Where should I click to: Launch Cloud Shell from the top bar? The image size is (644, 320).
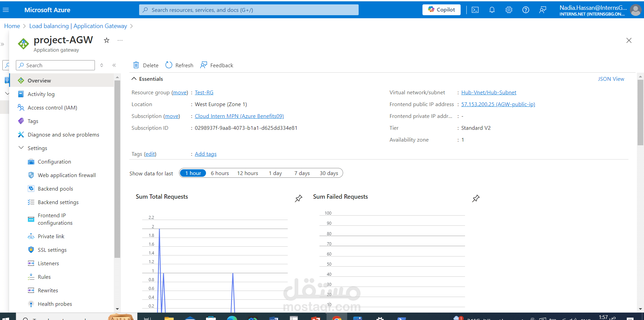(475, 10)
